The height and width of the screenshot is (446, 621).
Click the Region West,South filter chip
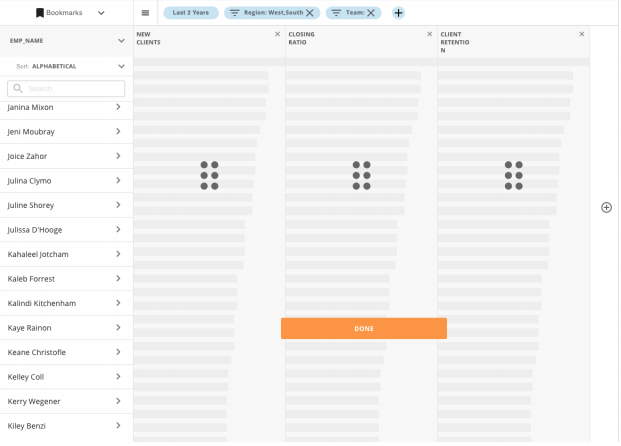coord(264,13)
